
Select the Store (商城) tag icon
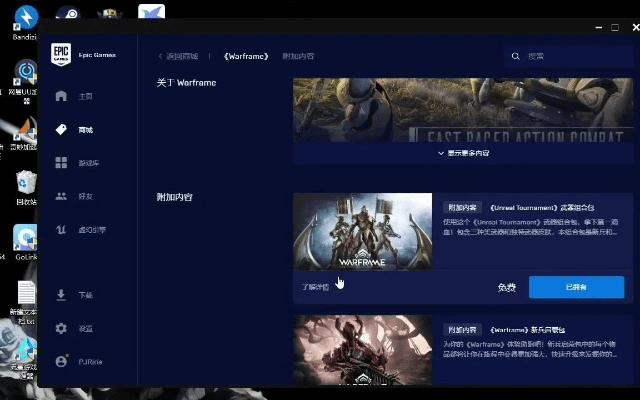61,129
